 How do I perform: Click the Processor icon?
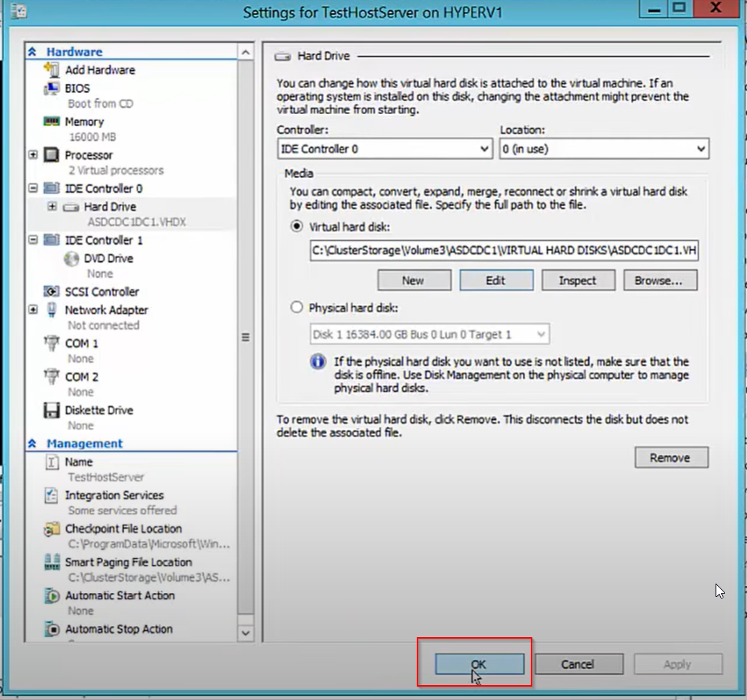pyautogui.click(x=51, y=155)
